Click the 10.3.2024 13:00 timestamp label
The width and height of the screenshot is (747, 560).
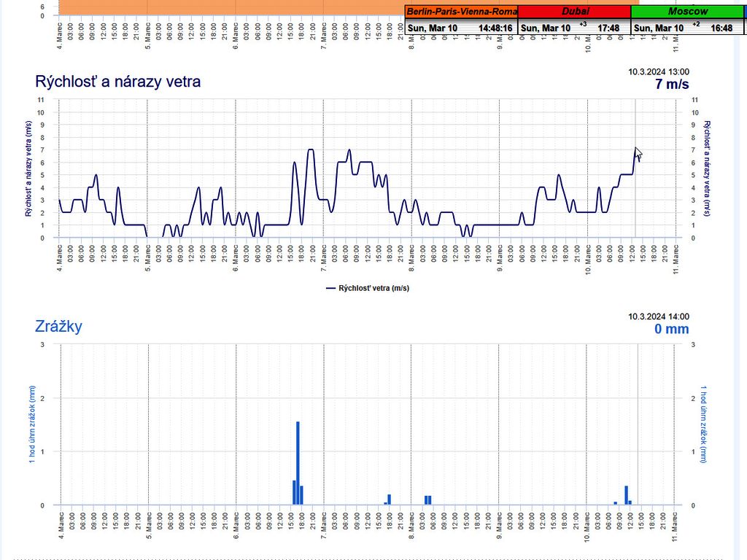658,71
